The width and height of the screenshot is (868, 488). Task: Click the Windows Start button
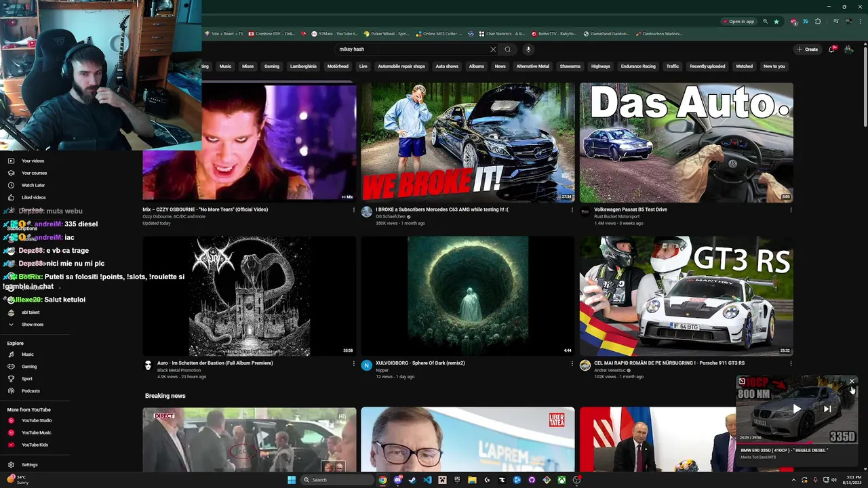click(x=292, y=480)
